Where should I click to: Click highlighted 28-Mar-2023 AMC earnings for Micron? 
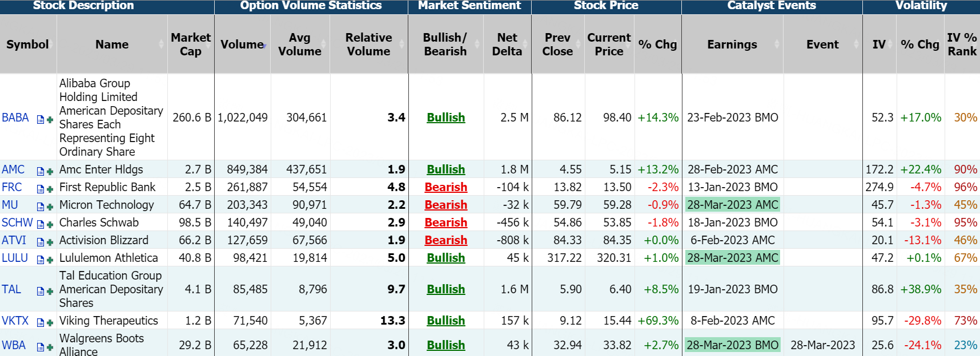click(732, 205)
